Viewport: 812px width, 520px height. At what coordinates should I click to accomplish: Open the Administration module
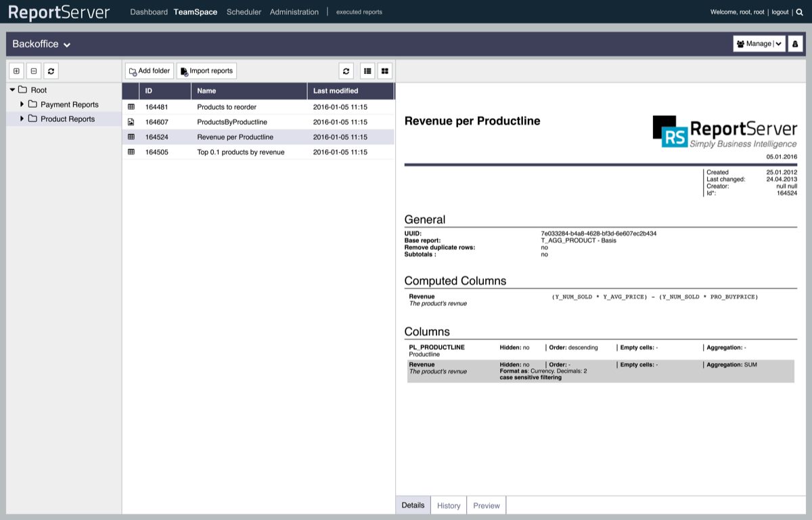294,12
